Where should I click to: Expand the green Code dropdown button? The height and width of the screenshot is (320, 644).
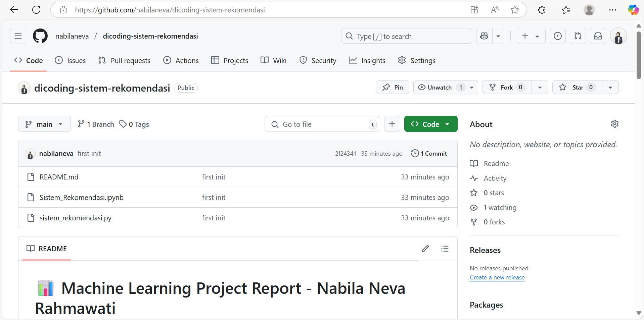pos(431,124)
